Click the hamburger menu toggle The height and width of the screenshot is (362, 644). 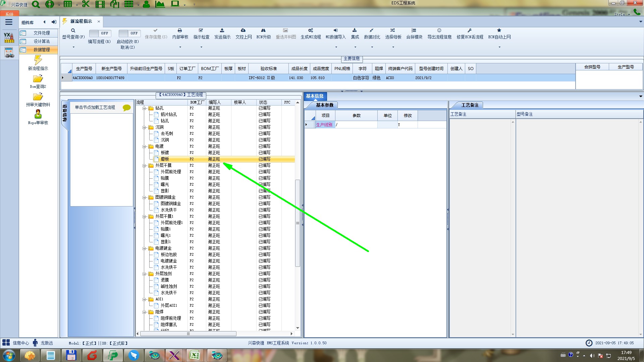9,22
